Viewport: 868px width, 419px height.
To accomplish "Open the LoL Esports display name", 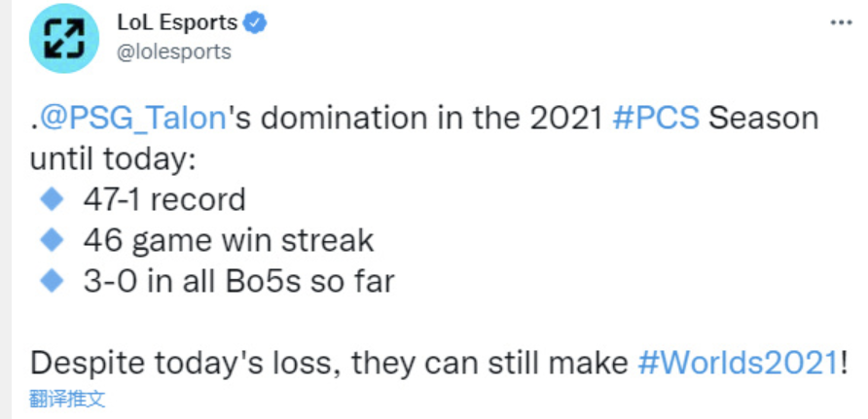I will pos(177,21).
